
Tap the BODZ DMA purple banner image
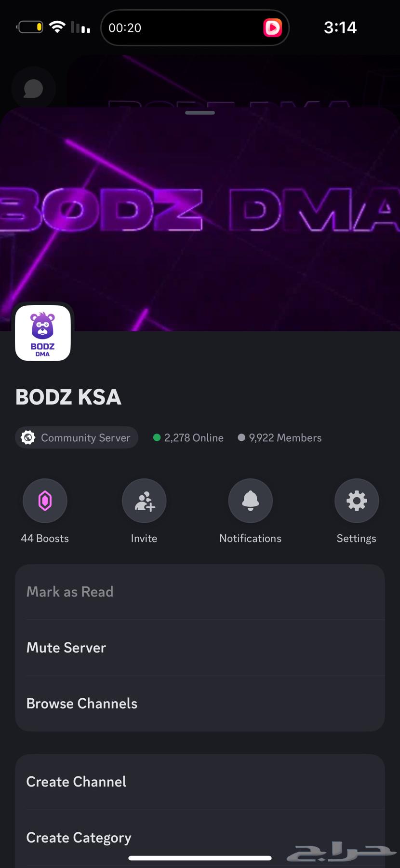(200, 219)
